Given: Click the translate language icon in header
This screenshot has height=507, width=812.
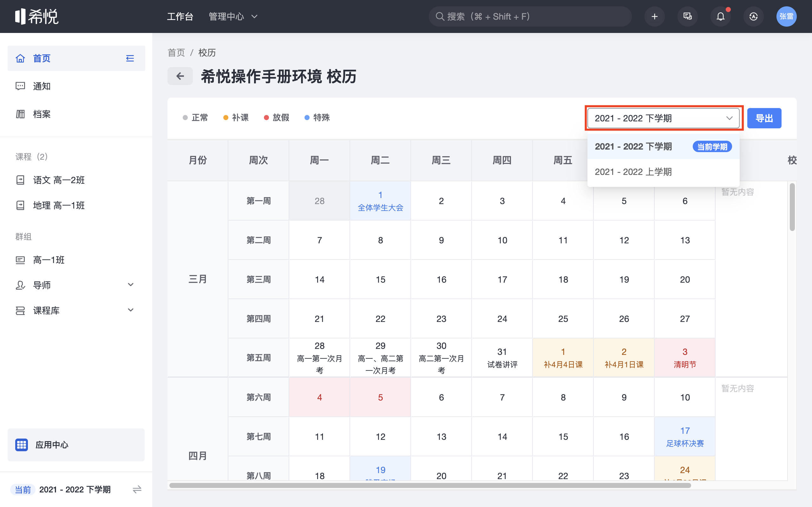Looking at the screenshot, I should [753, 16].
